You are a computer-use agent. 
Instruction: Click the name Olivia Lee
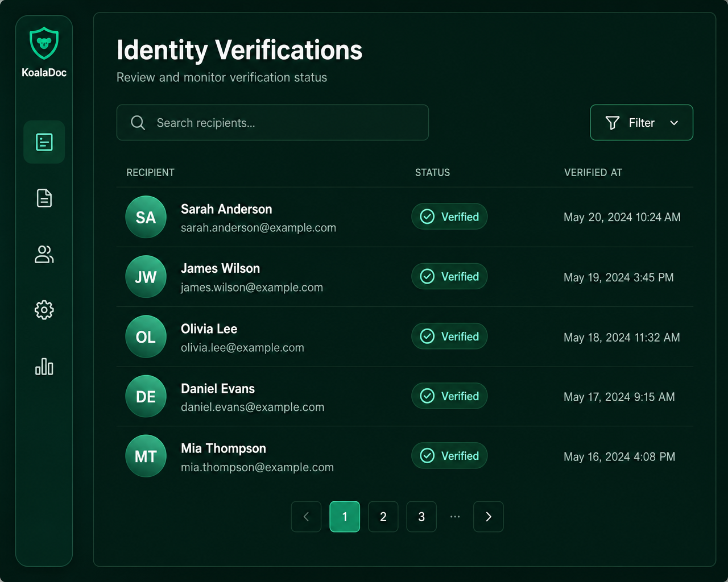(209, 329)
